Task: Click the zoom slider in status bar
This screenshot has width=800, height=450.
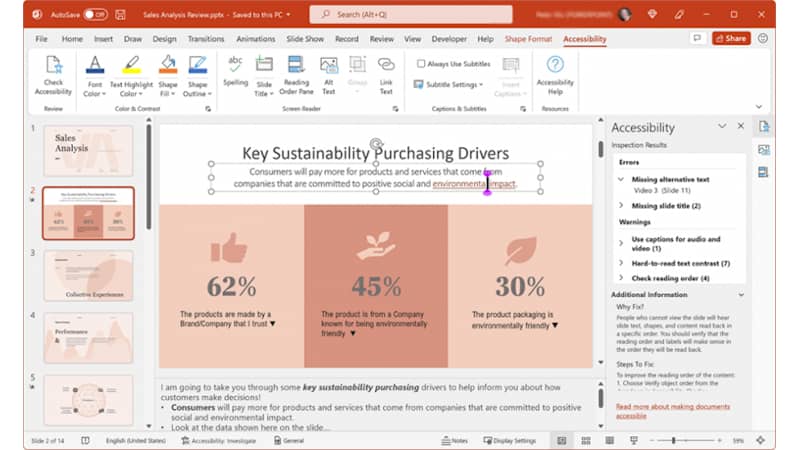Action: click(x=673, y=440)
